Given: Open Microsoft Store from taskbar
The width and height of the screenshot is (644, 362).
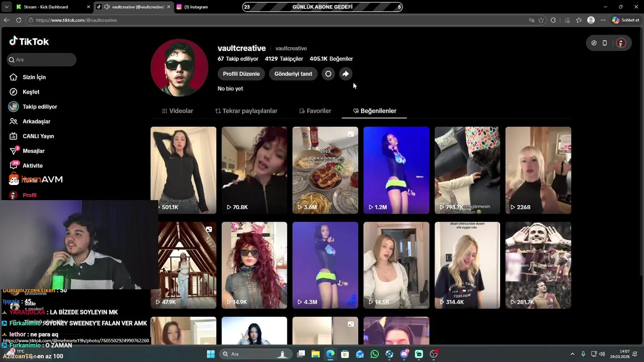Looking at the screenshot, I should [345, 354].
